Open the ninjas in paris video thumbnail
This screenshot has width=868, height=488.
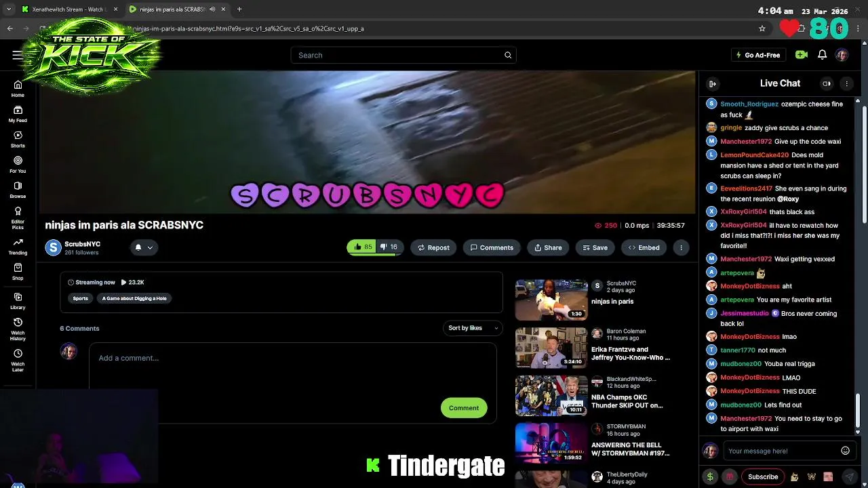pyautogui.click(x=551, y=300)
